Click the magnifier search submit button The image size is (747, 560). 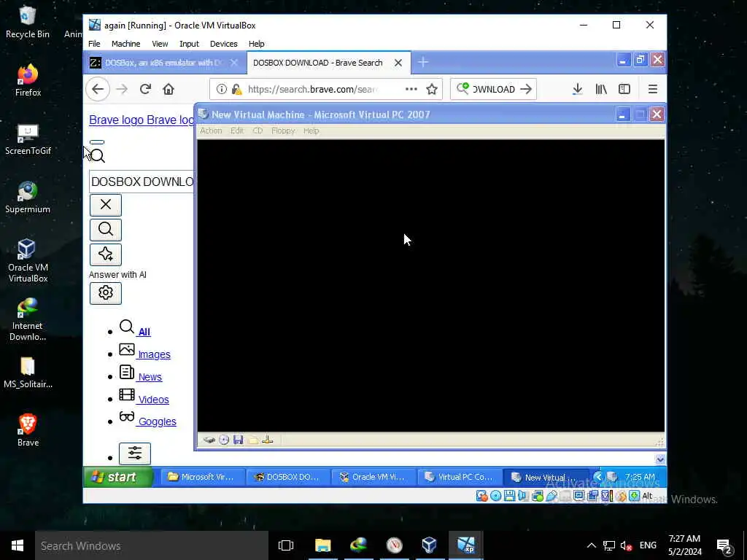(x=106, y=230)
